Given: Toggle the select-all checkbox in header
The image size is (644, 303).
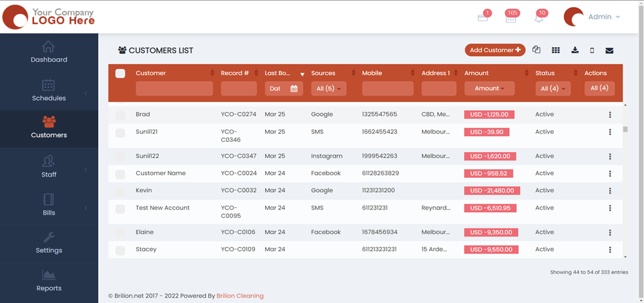Looking at the screenshot, I should [120, 73].
